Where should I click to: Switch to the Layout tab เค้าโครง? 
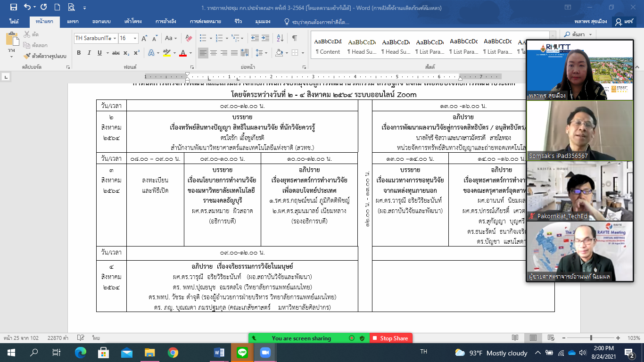(x=132, y=22)
